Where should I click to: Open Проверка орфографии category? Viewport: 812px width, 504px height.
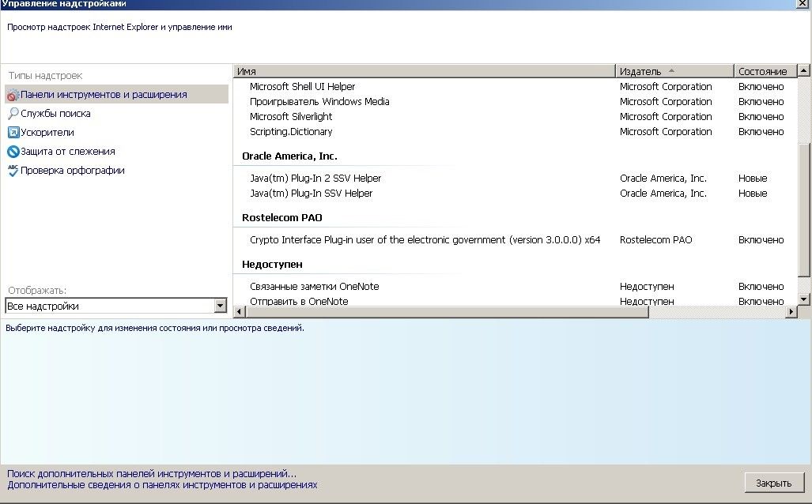73,171
